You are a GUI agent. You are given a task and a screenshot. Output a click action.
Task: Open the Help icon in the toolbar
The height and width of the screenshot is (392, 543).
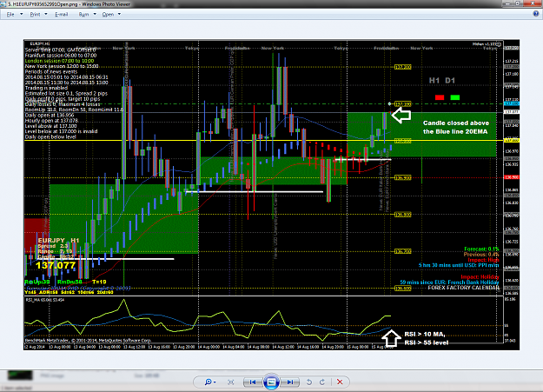536,14
